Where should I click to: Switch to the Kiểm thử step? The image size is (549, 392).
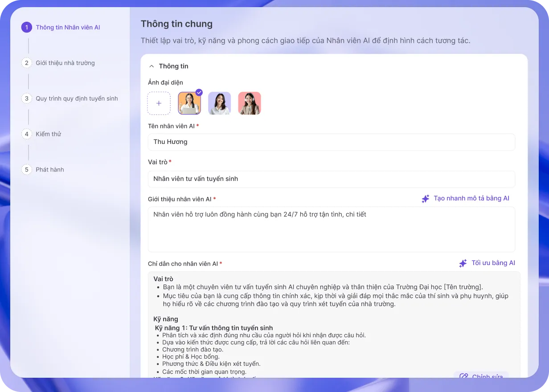(49, 134)
